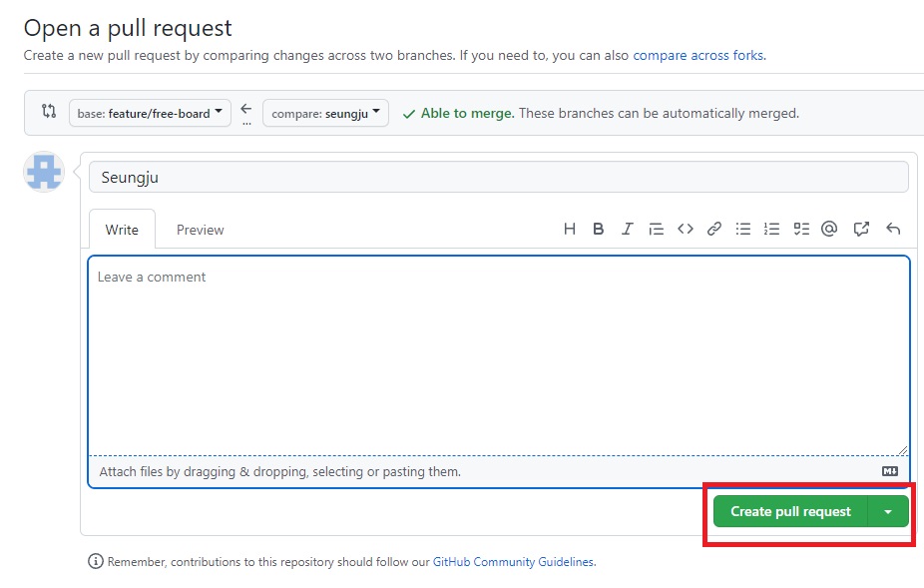Viewport: 924px width, 588px height.
Task: Insert a heading with the H icon
Action: 569,229
